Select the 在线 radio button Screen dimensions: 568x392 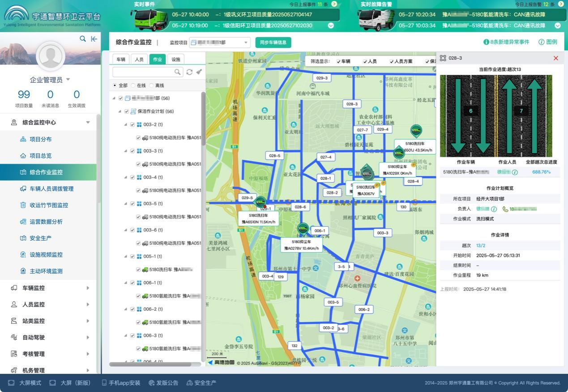(133, 85)
